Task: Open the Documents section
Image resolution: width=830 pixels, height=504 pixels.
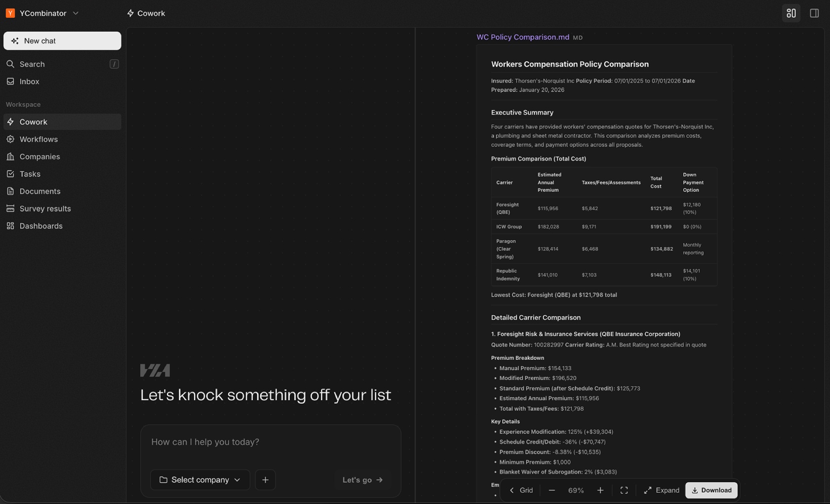Action: tap(62, 191)
